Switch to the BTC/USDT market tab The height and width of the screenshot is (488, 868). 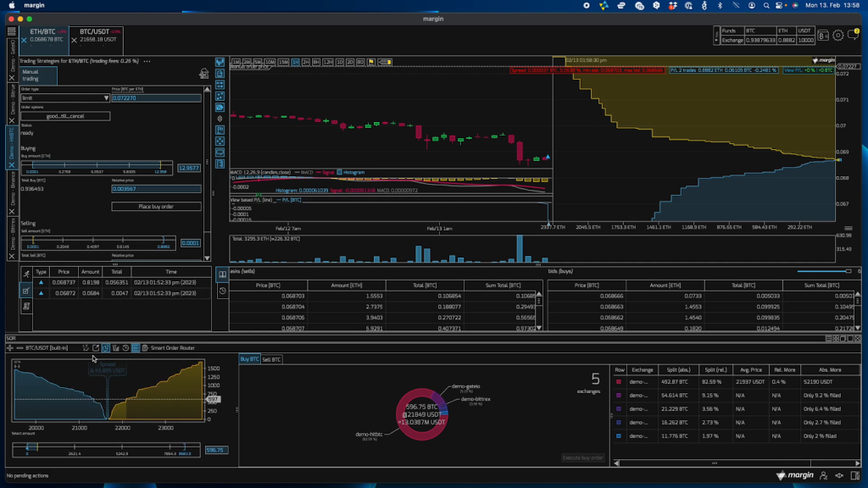point(96,36)
